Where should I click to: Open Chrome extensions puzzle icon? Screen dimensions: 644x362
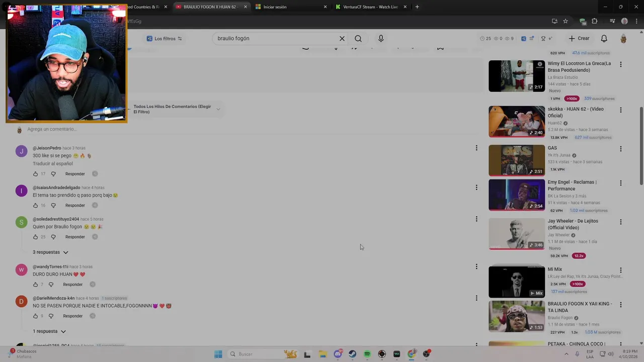pyautogui.click(x=594, y=21)
